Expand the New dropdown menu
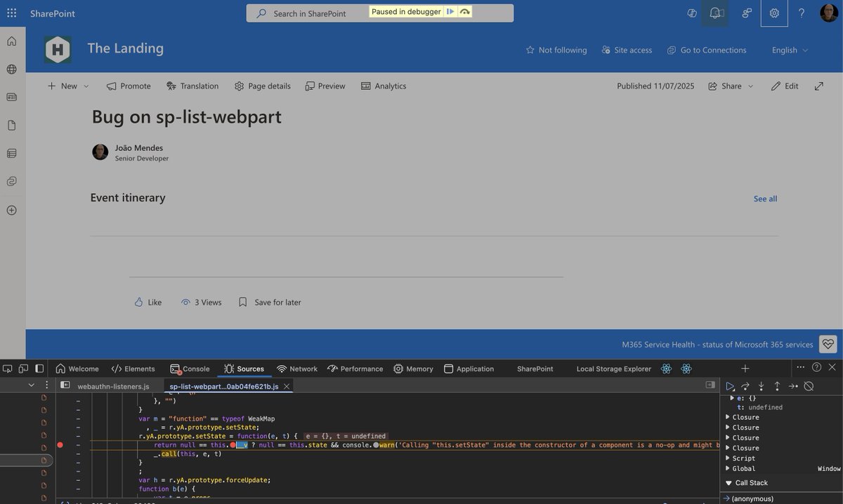Viewport: 843px width, 504px height. [86, 86]
